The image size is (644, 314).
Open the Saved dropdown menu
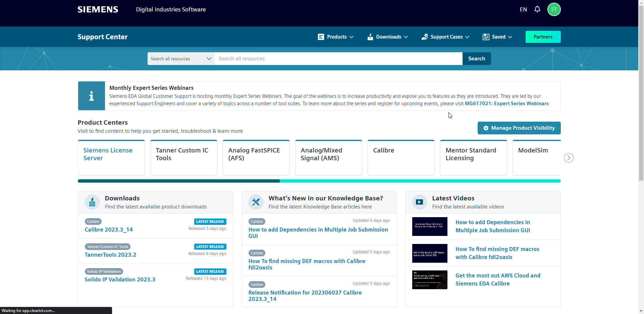point(497,37)
